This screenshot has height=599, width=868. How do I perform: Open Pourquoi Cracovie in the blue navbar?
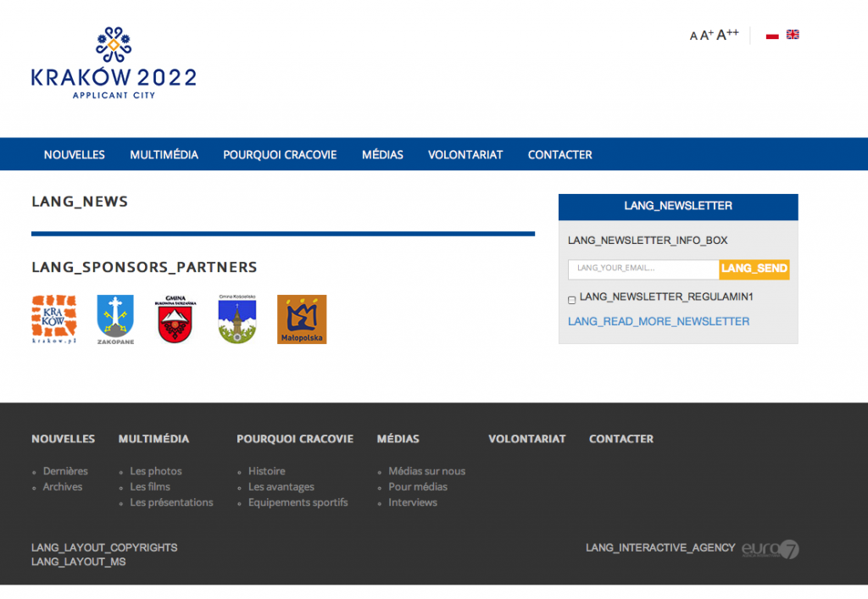pyautogui.click(x=280, y=155)
